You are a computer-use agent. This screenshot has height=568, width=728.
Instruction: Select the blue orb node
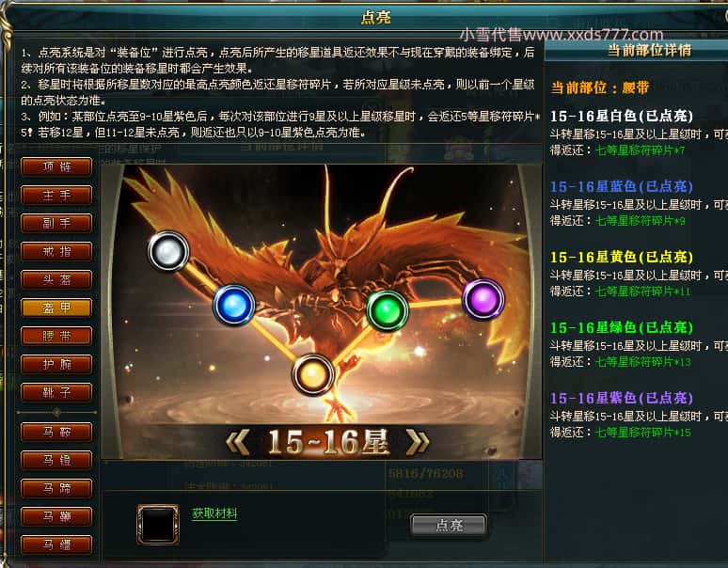(234, 306)
